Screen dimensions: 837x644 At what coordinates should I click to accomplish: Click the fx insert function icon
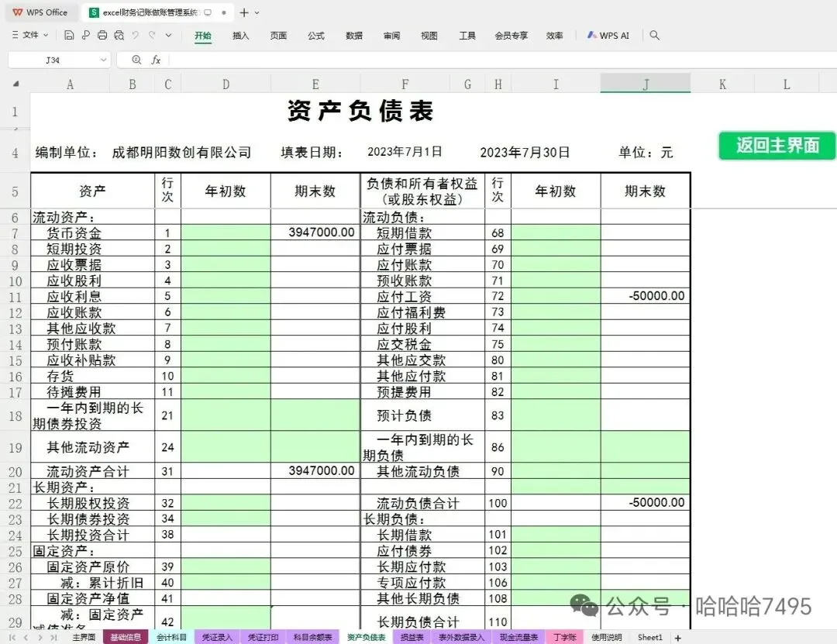(156, 60)
